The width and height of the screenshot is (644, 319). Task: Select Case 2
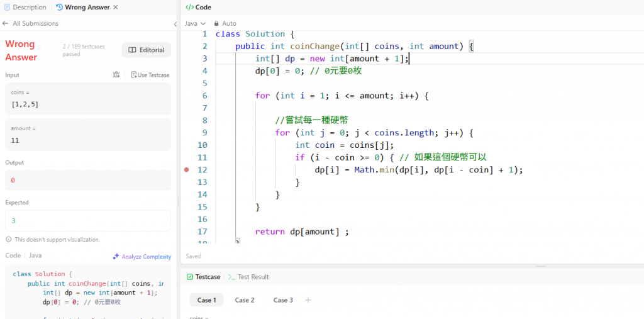coord(245,300)
